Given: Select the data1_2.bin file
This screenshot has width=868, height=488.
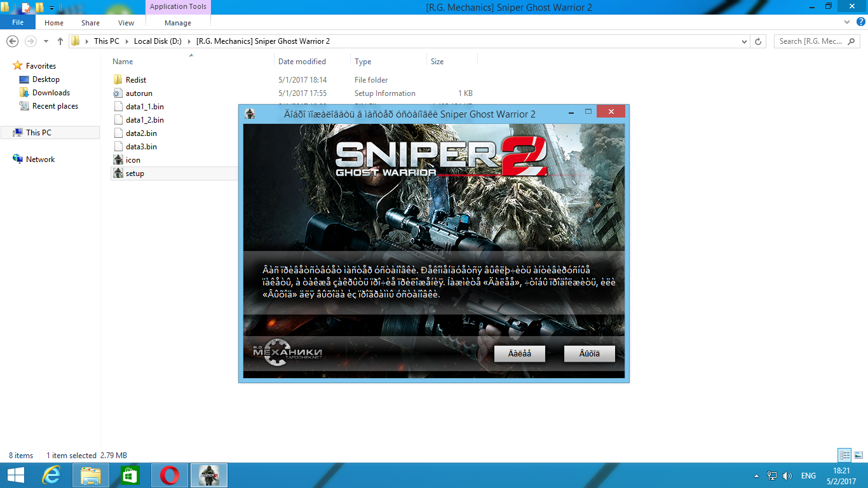Looking at the screenshot, I should (x=145, y=120).
